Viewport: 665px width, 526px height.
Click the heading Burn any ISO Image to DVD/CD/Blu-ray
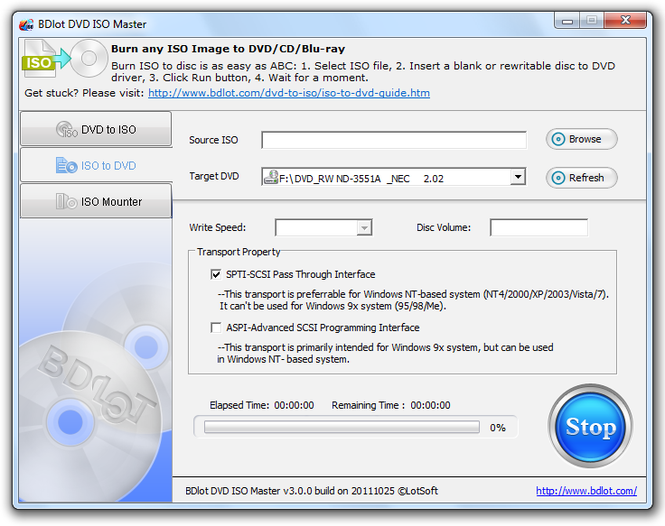click(x=228, y=49)
